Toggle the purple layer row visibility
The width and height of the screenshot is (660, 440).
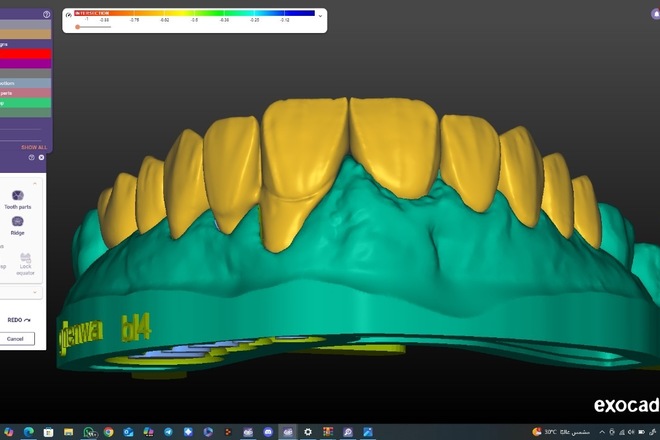tap(26, 64)
